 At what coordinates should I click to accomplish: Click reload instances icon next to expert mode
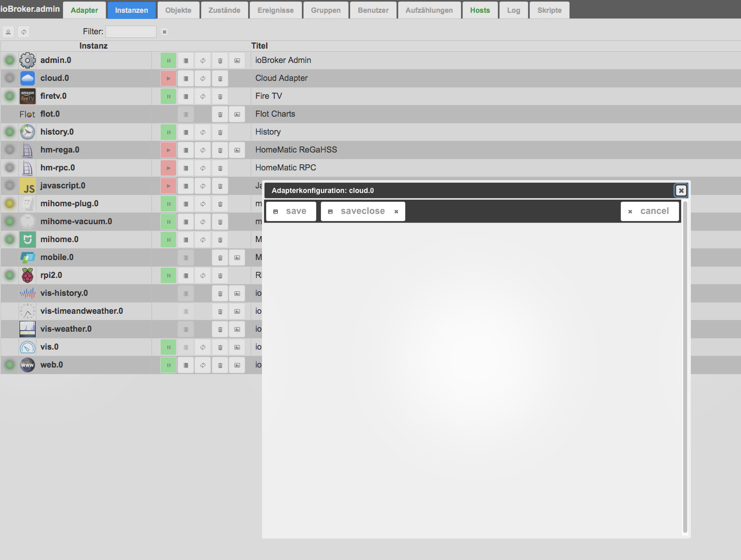coord(24,32)
